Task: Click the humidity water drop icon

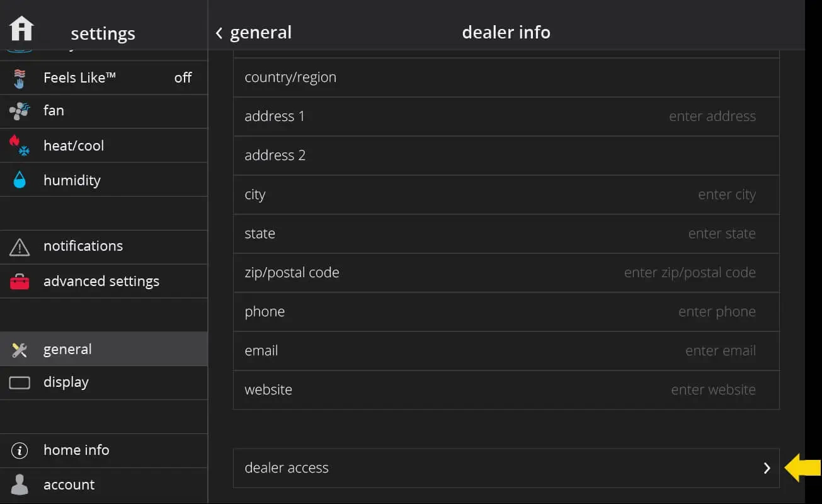Action: pyautogui.click(x=20, y=180)
